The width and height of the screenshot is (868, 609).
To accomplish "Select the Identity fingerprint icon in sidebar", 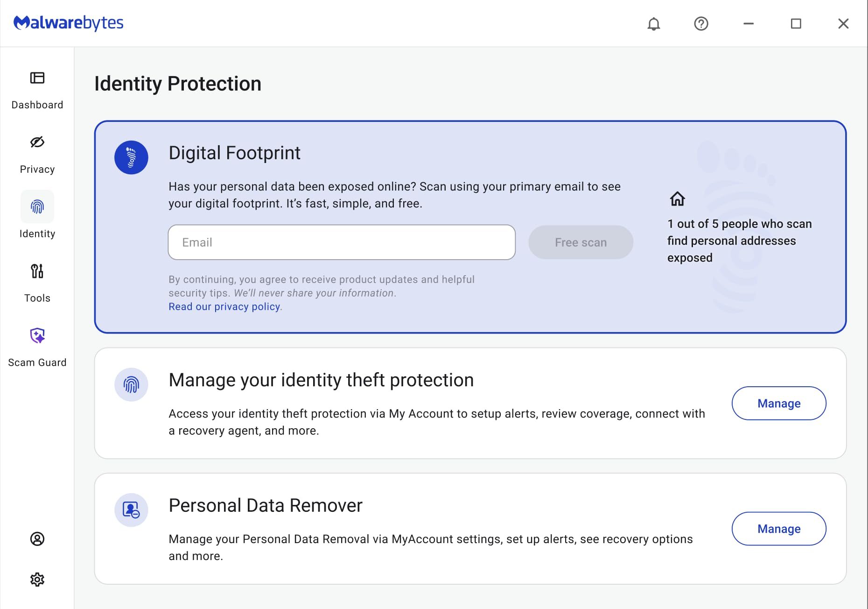I will pyautogui.click(x=37, y=206).
